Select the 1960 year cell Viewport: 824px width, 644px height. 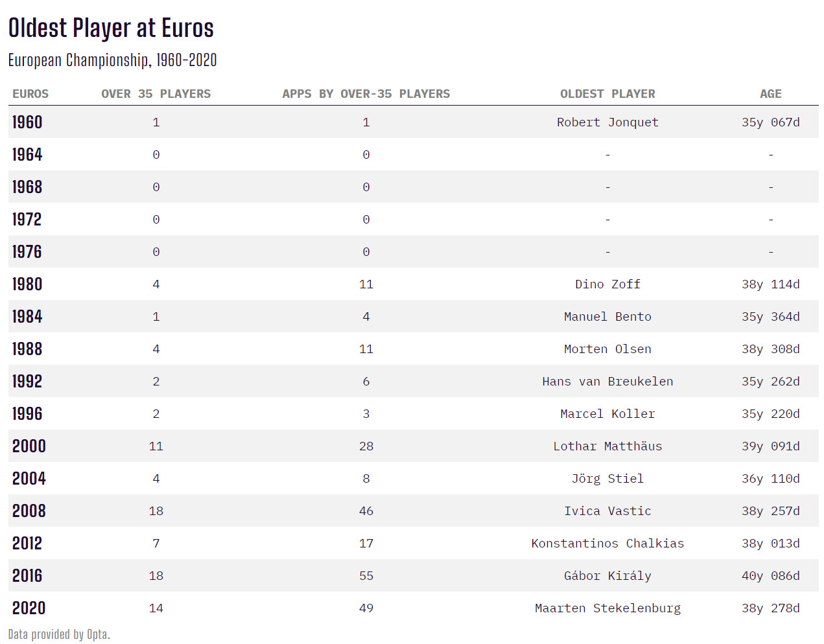click(27, 122)
